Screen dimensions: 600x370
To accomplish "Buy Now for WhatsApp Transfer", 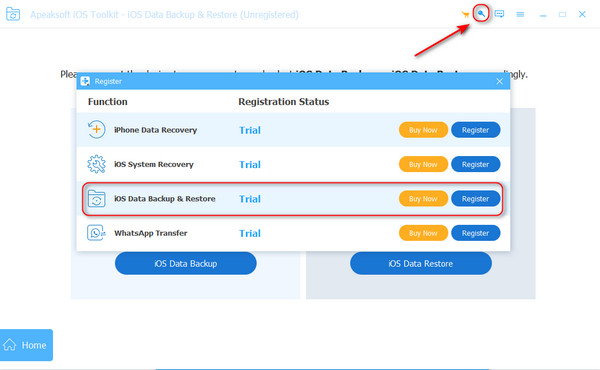I will [423, 233].
